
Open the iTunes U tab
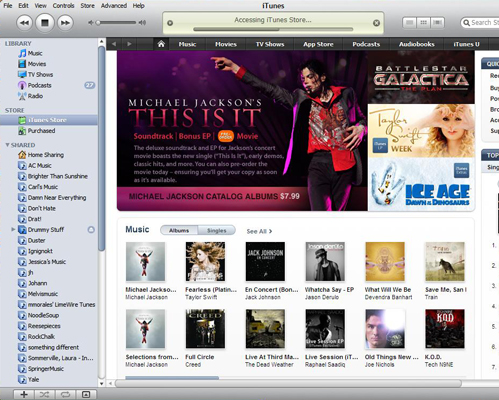click(x=466, y=44)
